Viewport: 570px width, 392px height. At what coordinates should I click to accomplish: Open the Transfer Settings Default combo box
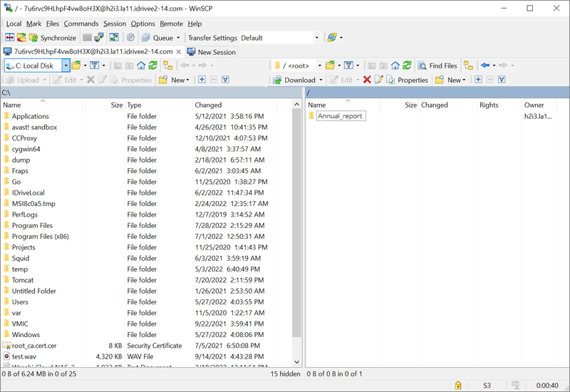click(x=279, y=38)
